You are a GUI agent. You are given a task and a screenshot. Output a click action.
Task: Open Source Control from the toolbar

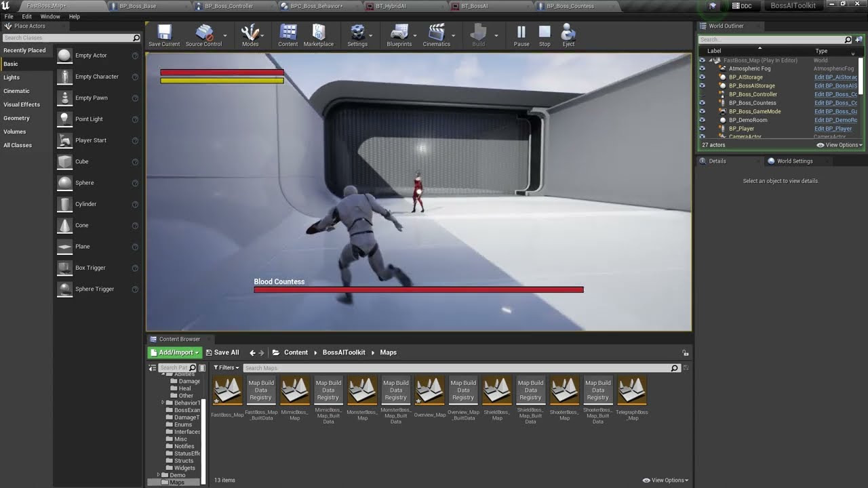(x=203, y=35)
